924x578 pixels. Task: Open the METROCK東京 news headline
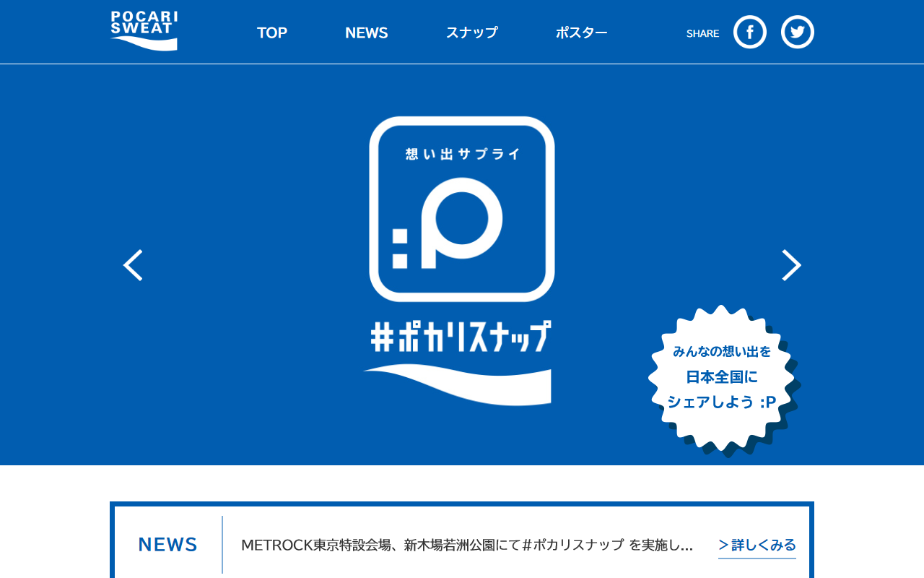pyautogui.click(x=467, y=545)
